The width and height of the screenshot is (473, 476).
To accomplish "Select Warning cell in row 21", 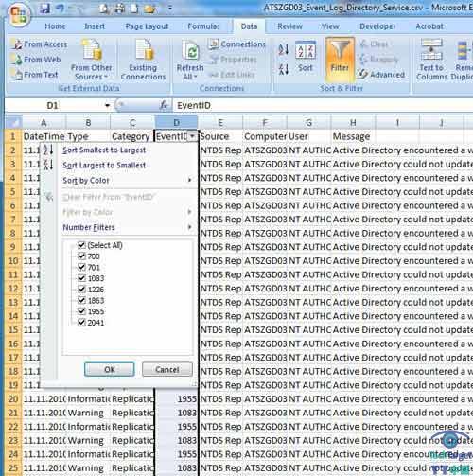I will tap(88, 413).
